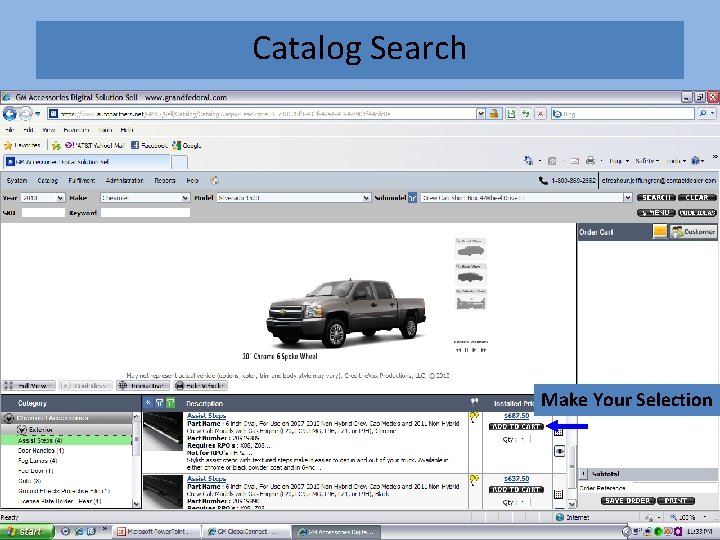Open the AT&T Yahoo Mail bookmark
The height and width of the screenshot is (540, 720).
pyautogui.click(x=94, y=146)
